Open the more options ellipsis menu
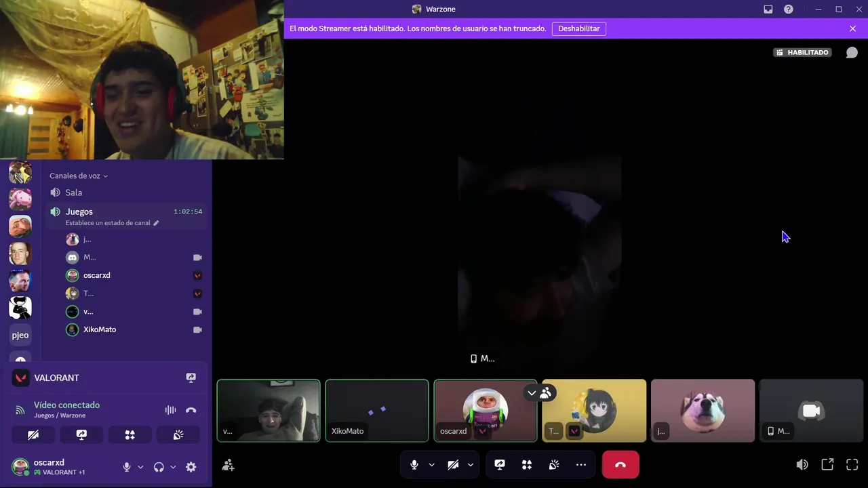The width and height of the screenshot is (868, 488). [x=581, y=465]
